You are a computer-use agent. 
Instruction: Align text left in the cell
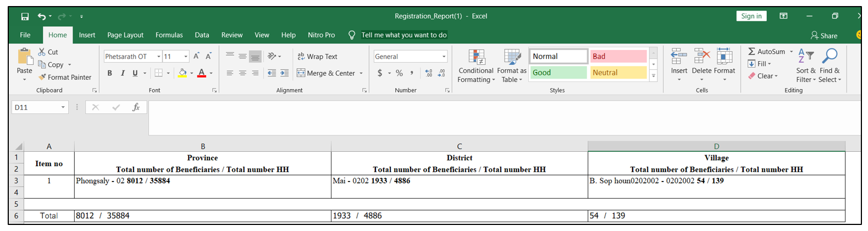[230, 73]
